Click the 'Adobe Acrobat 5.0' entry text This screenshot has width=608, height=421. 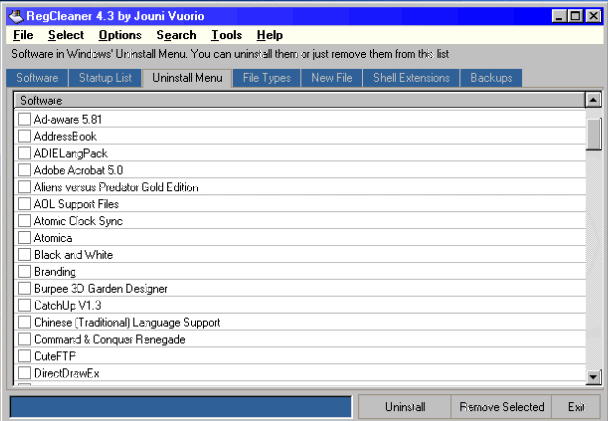click(x=78, y=170)
